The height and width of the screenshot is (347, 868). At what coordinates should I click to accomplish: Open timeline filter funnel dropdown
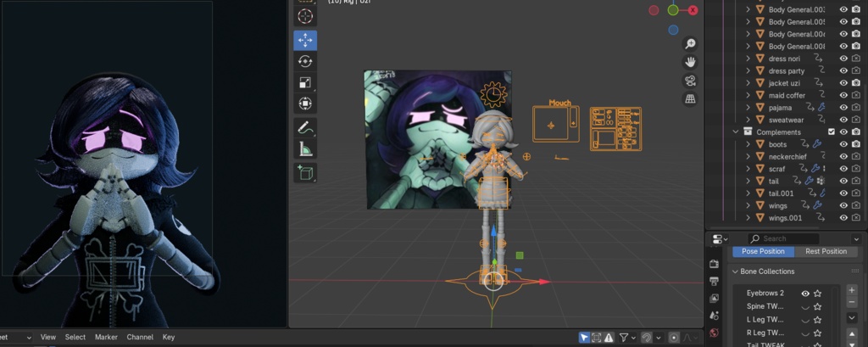tap(627, 337)
